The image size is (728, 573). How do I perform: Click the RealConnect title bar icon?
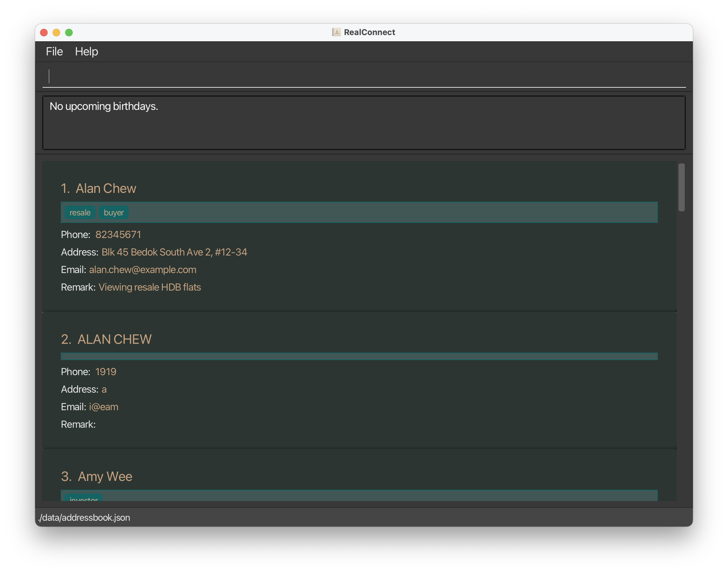(336, 32)
